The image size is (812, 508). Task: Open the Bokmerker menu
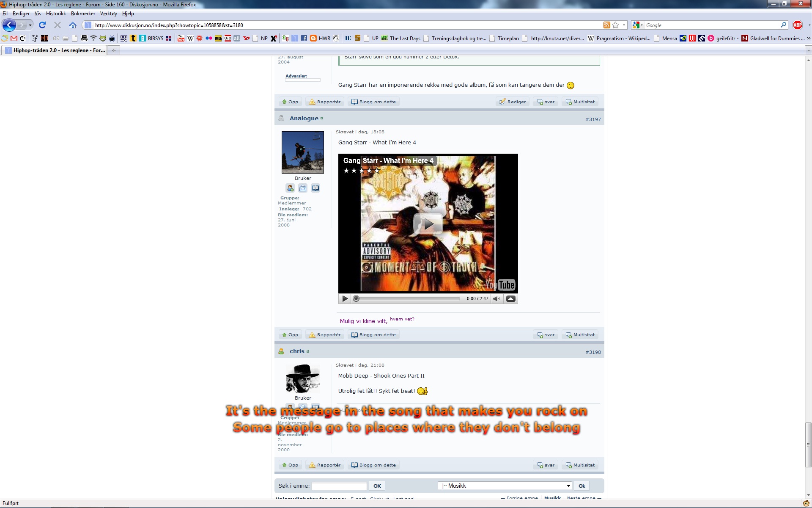coord(83,14)
